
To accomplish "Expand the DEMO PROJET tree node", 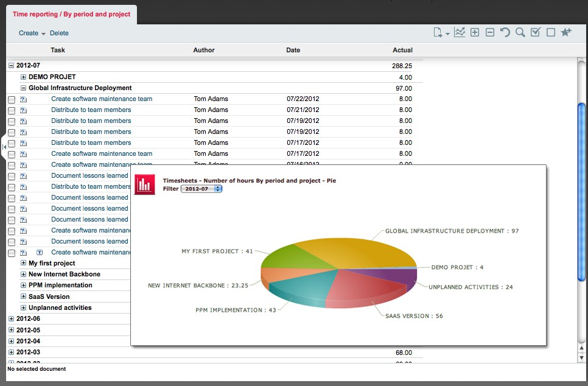I will click(x=24, y=77).
